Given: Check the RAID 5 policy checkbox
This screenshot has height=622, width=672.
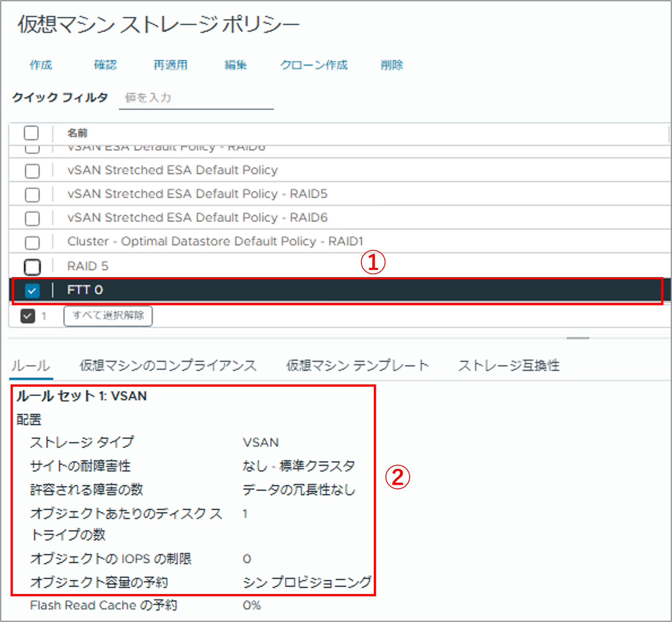Looking at the screenshot, I should point(32,267).
